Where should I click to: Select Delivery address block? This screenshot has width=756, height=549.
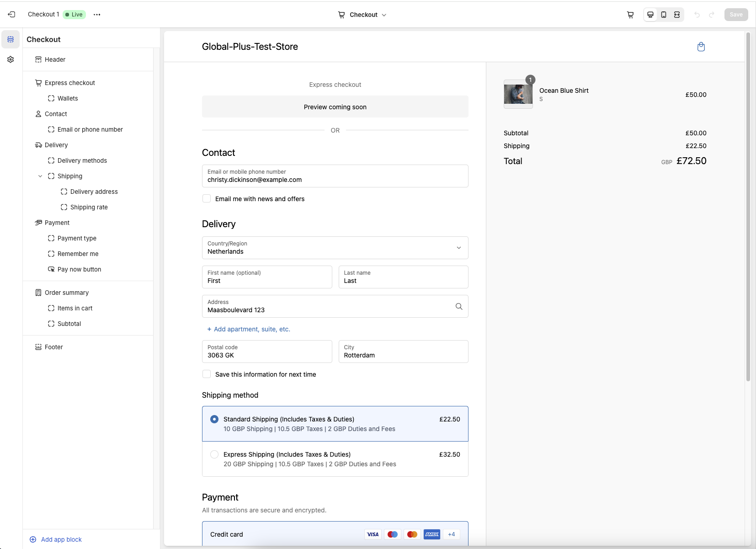[88, 192]
